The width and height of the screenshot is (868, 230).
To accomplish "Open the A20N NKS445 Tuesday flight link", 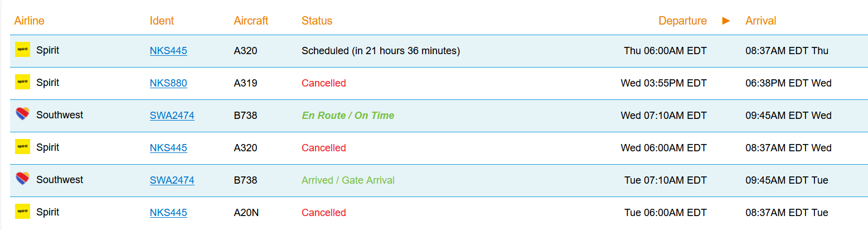I will pyautogui.click(x=168, y=213).
